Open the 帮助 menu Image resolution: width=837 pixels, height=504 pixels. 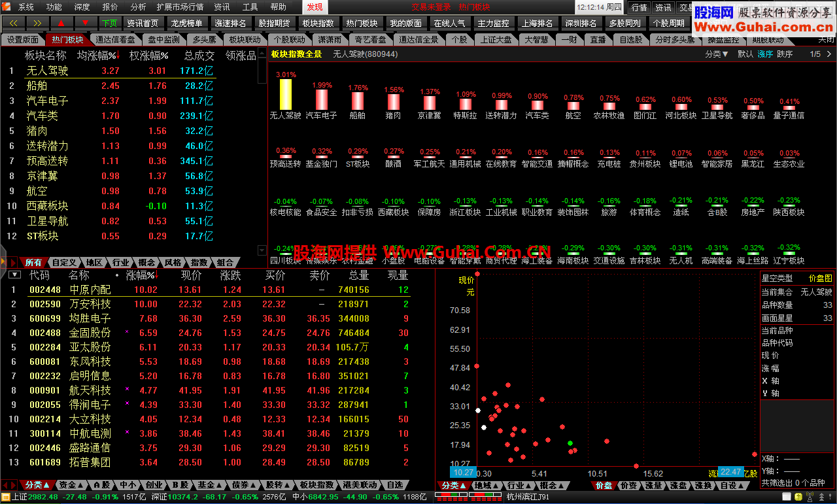[x=278, y=7]
